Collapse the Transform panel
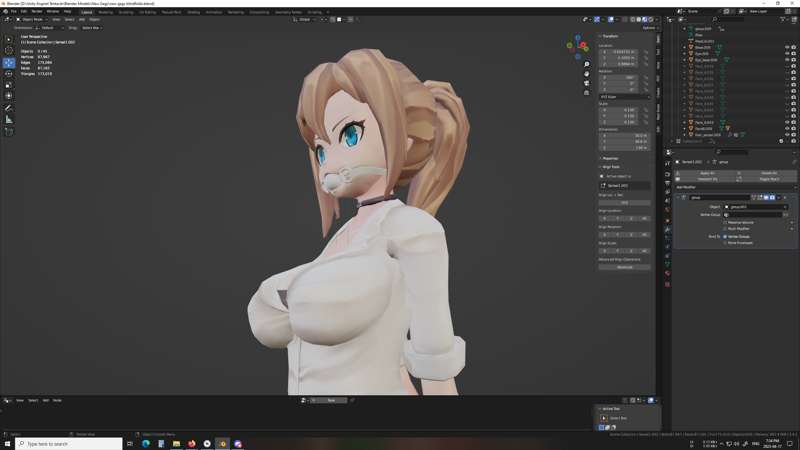 coord(609,36)
